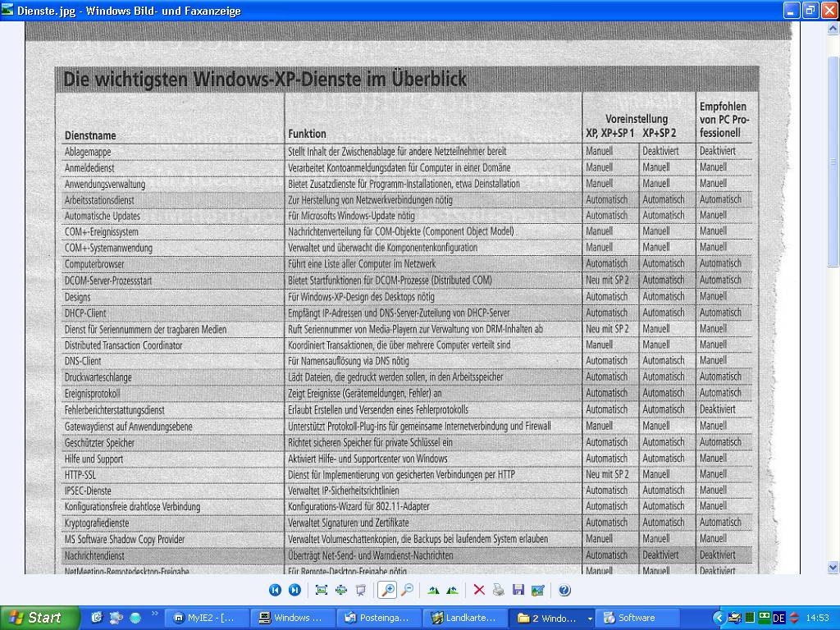Viewport: 840px width, 630px height.
Task: Click the 'IPSEC-Dienste' service name
Action: pyautogui.click(x=88, y=491)
